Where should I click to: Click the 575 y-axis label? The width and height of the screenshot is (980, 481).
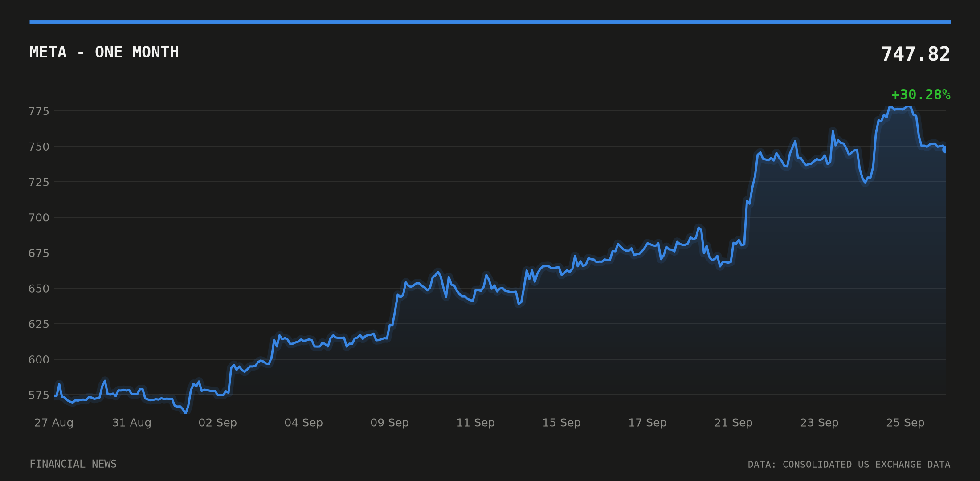pos(39,395)
